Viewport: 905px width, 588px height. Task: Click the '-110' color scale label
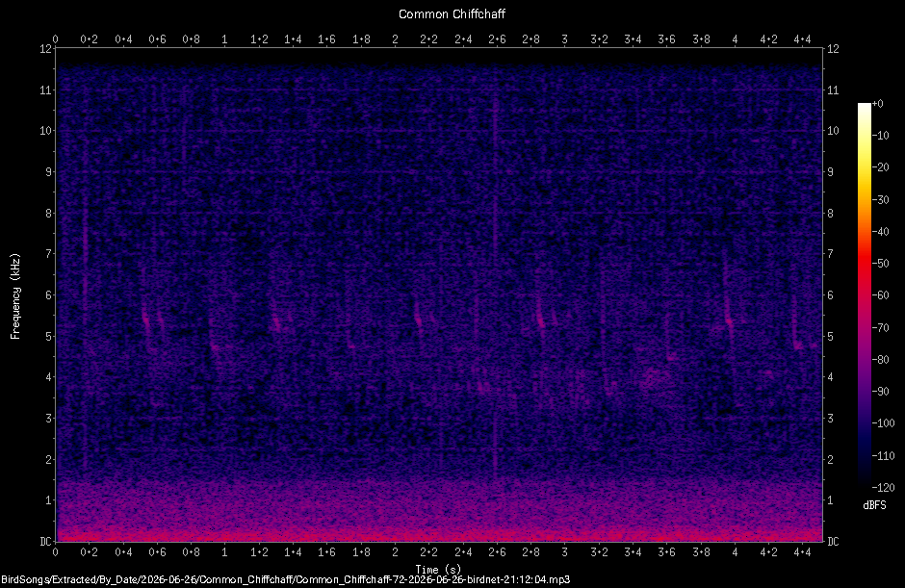pyautogui.click(x=883, y=456)
